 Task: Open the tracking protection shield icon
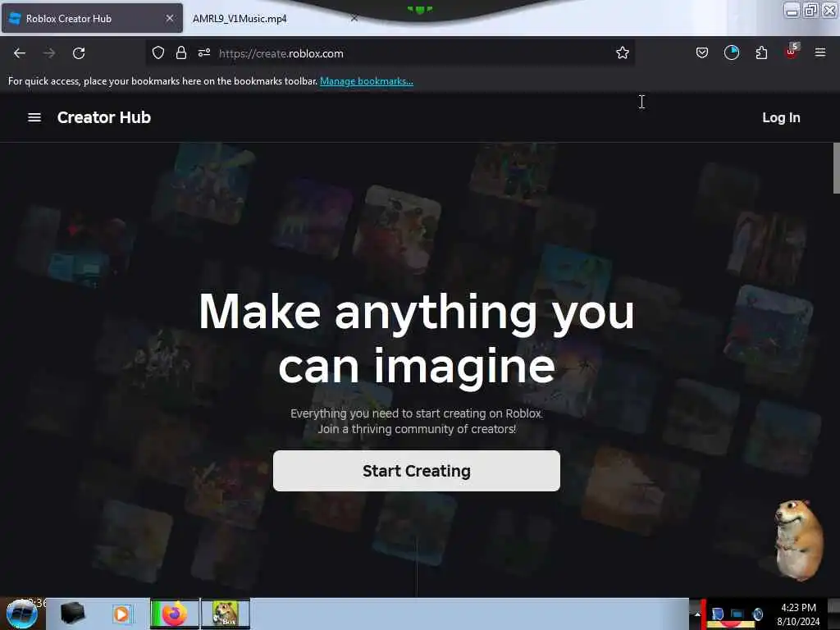tap(158, 52)
